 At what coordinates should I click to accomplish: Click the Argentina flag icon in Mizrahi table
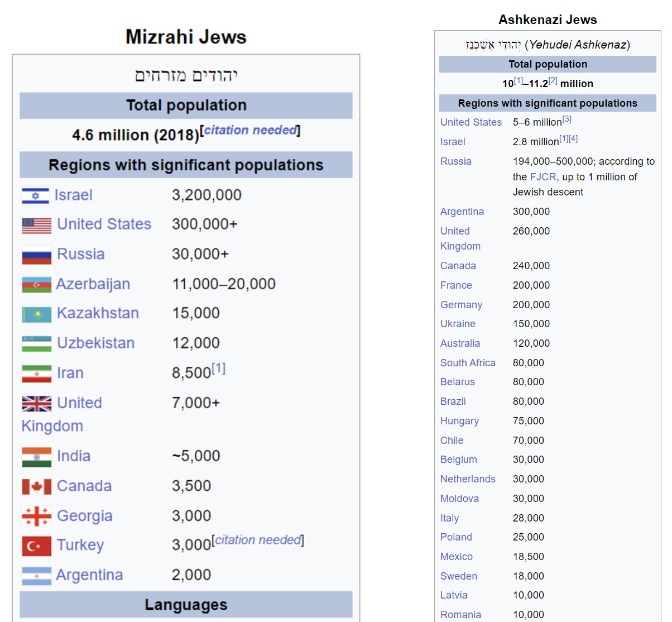(x=36, y=576)
